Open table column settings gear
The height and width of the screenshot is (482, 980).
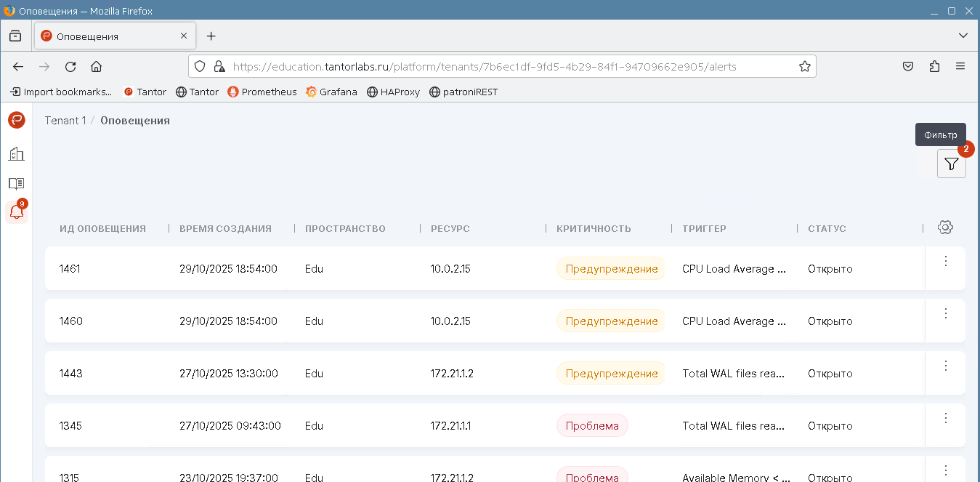(944, 228)
